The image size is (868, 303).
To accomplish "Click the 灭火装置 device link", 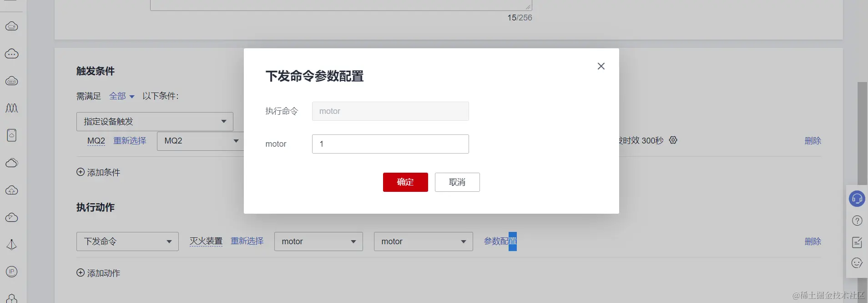I will 206,241.
